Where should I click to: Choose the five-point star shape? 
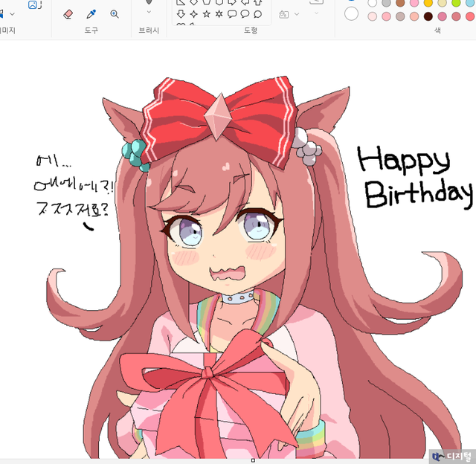(x=207, y=14)
